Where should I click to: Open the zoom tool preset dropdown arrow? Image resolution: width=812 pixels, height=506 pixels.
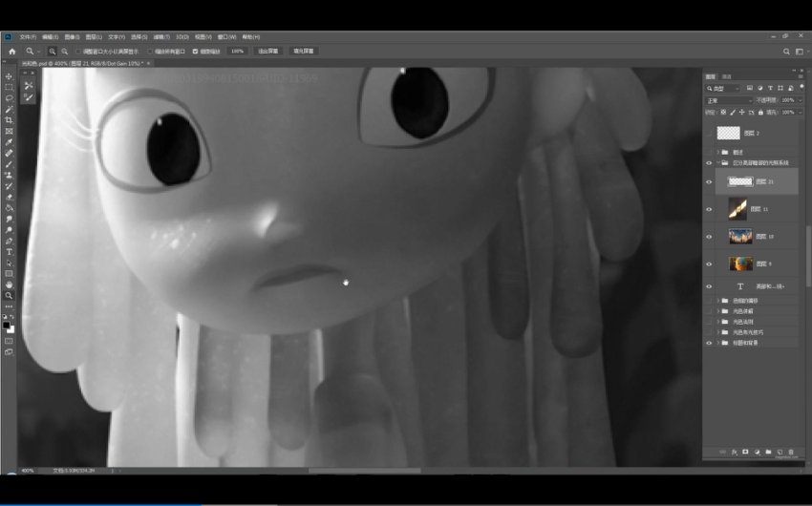38,52
